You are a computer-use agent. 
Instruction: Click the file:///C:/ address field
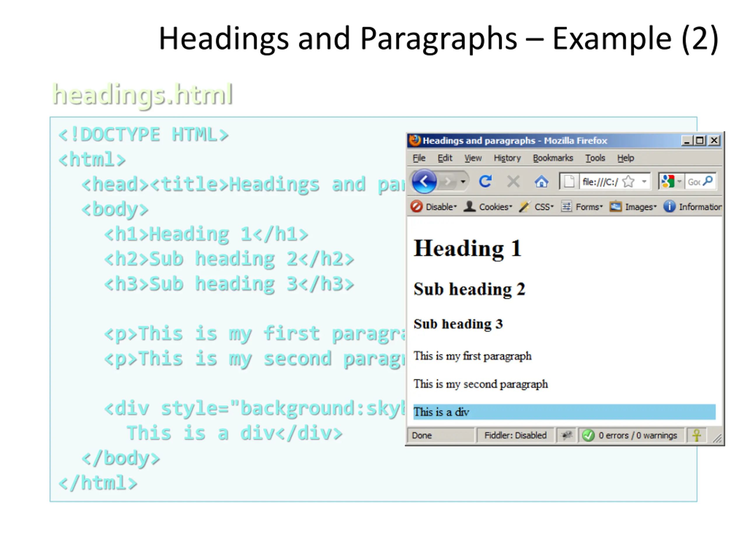(x=600, y=182)
